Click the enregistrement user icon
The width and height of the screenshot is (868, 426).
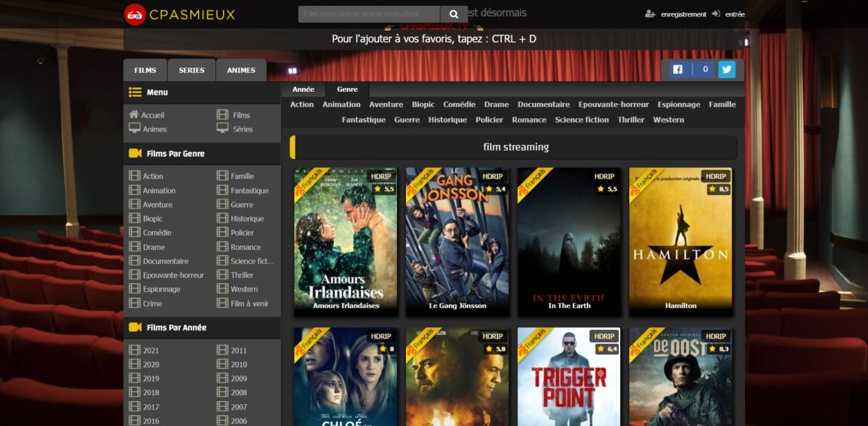tap(650, 14)
